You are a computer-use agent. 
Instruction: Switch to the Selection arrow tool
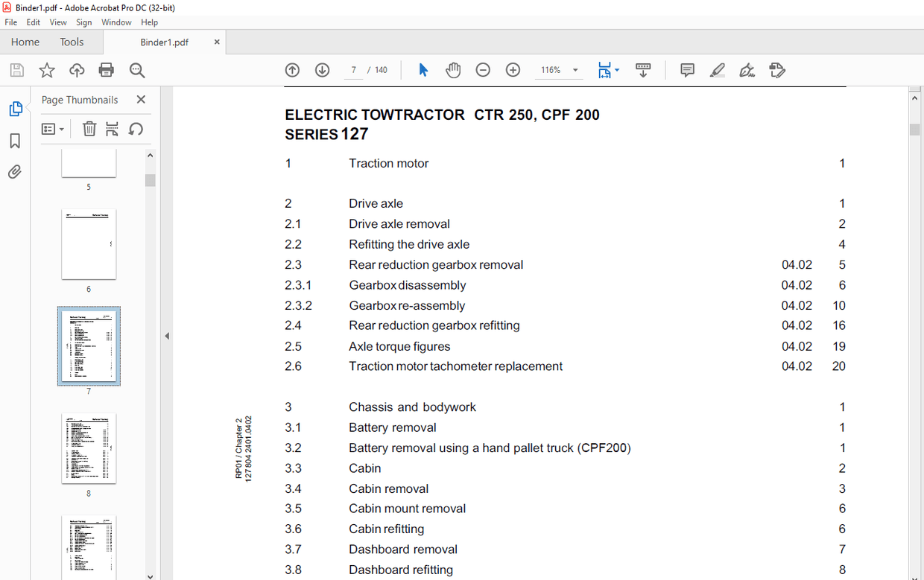point(423,69)
